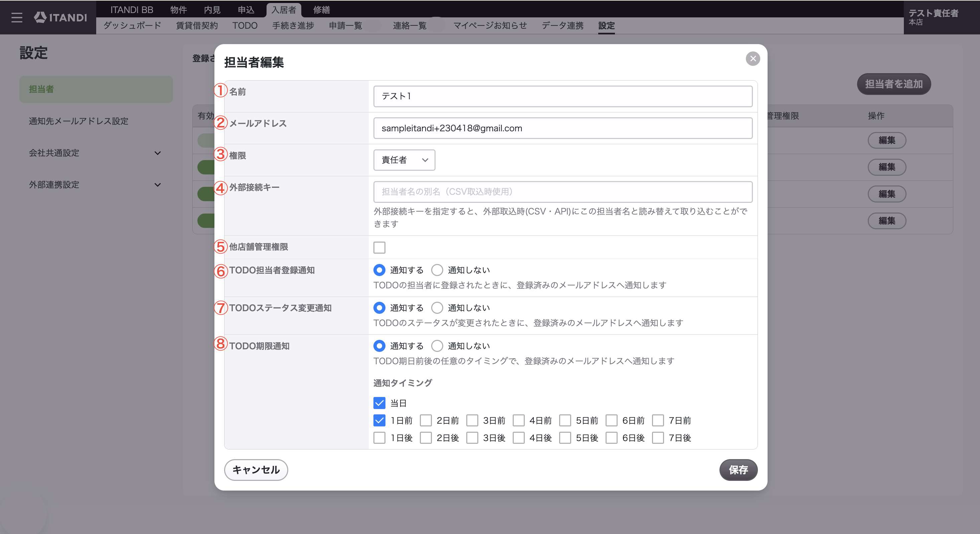Uncheck the 1日前 checkbox
The height and width of the screenshot is (534, 980).
379,421
